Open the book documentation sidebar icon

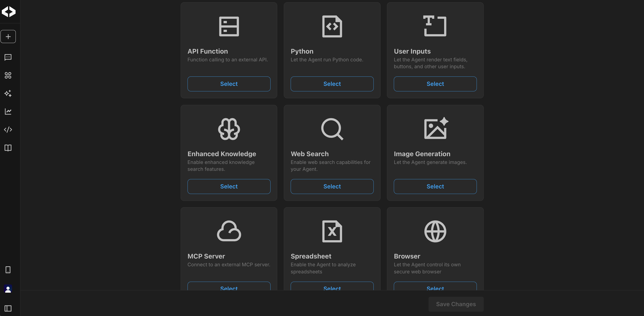coord(8,148)
